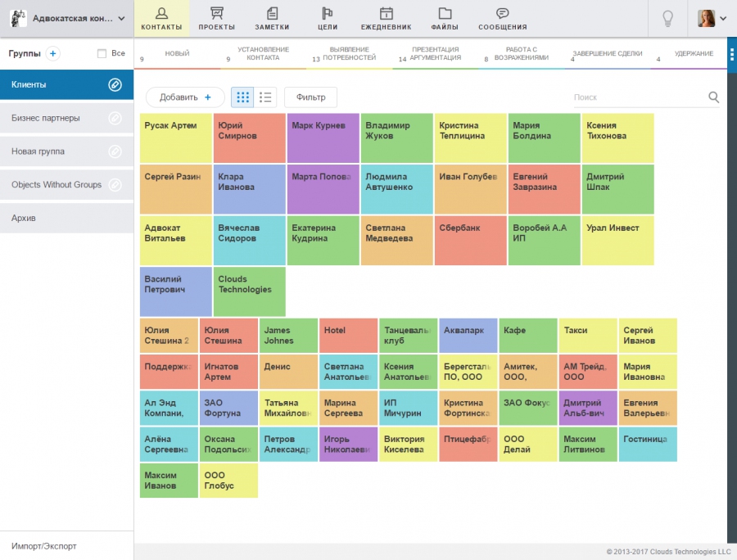Open the Заметки notes section
The height and width of the screenshot is (560, 737).
point(271,18)
